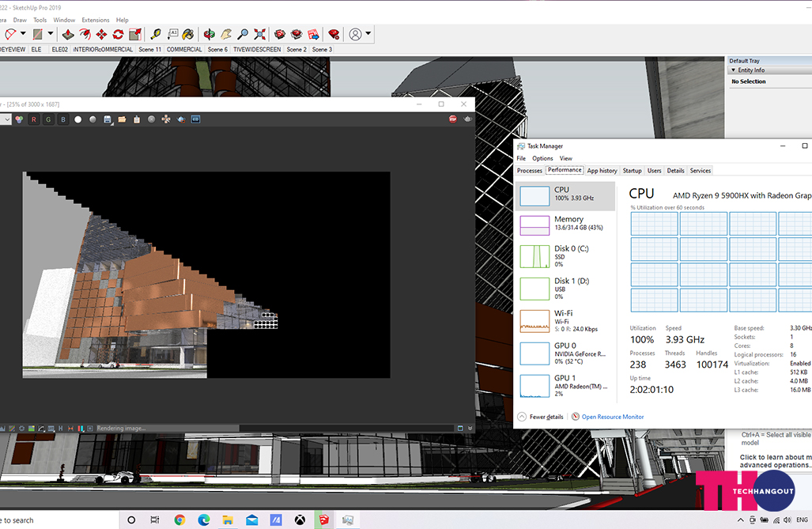Toggle exposure correction icon in bottom bar
This screenshot has height=529, width=812.
point(11,429)
